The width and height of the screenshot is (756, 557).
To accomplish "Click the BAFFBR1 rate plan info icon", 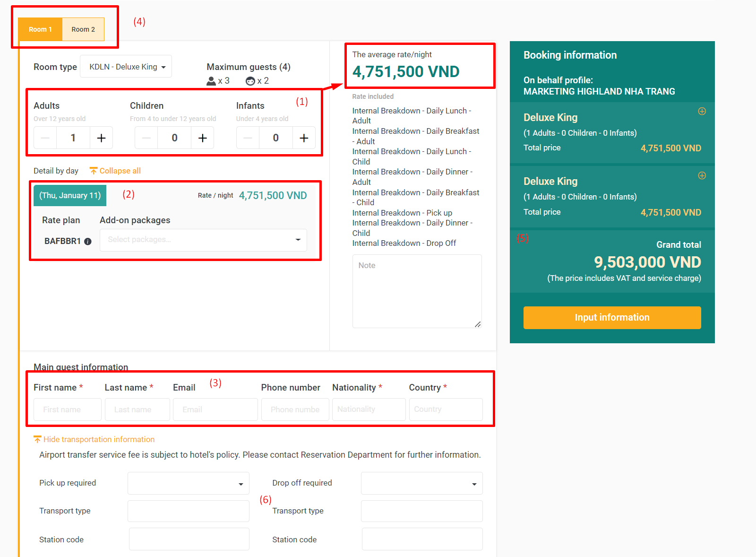I will pos(88,242).
